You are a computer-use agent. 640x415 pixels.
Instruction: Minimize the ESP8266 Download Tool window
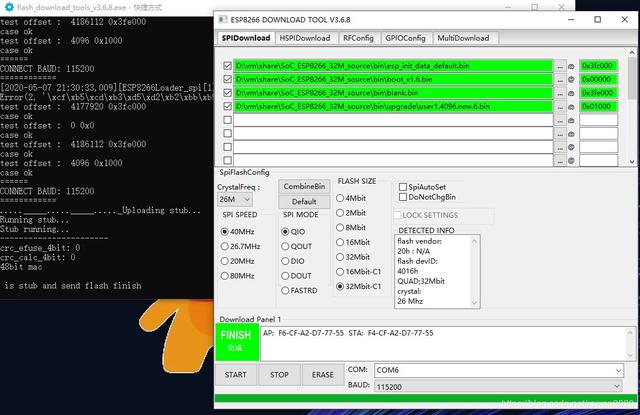[571, 20]
